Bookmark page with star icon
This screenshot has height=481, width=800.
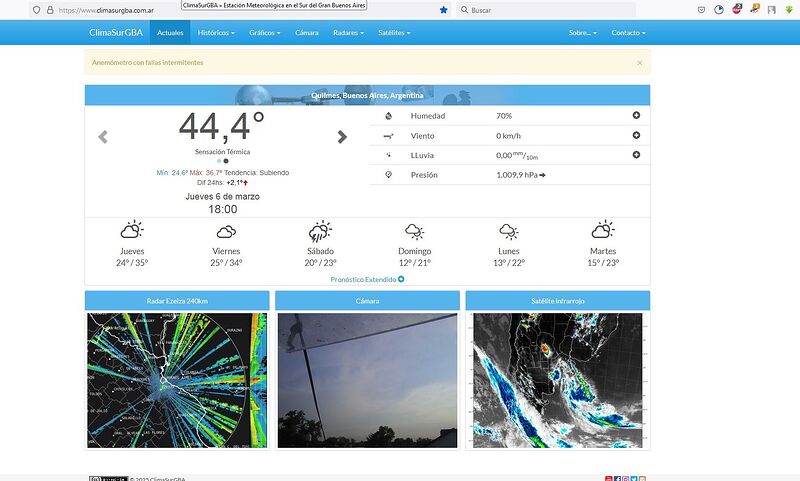tap(443, 10)
